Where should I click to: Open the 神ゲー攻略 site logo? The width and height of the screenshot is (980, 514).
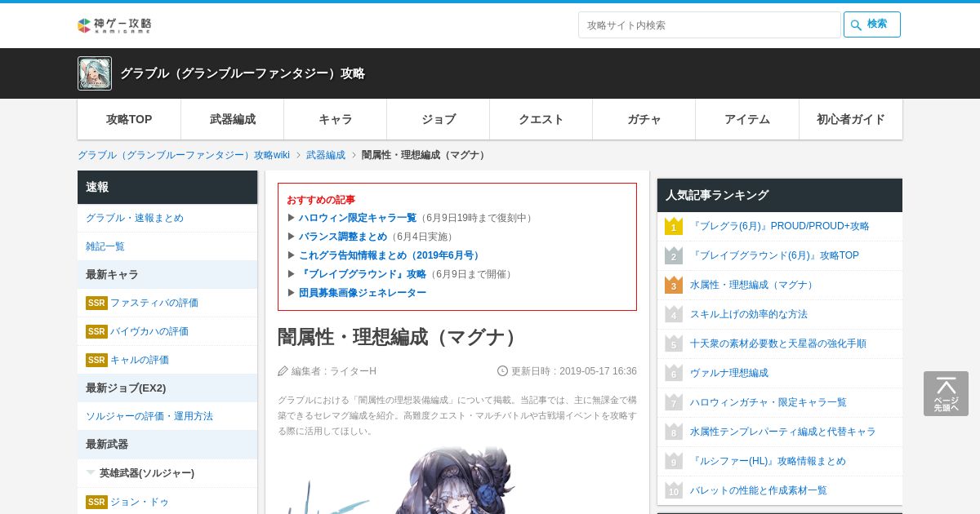(x=114, y=25)
